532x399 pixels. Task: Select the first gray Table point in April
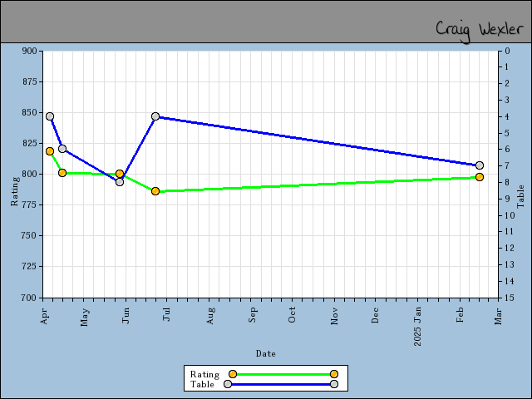pos(50,116)
